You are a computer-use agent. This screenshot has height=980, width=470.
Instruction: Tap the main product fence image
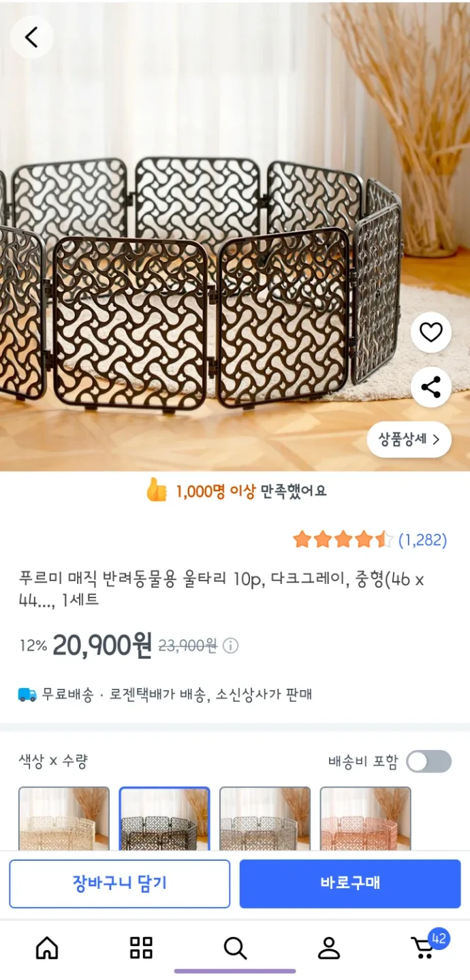(204, 286)
